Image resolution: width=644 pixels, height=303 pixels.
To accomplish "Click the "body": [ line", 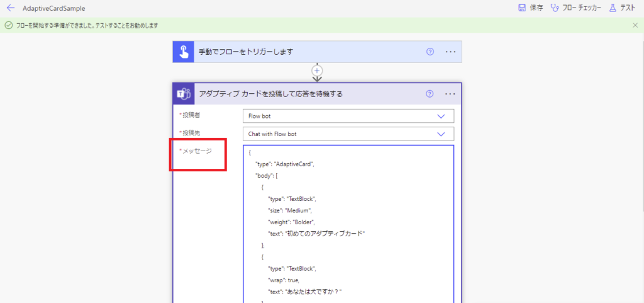I will [267, 176].
